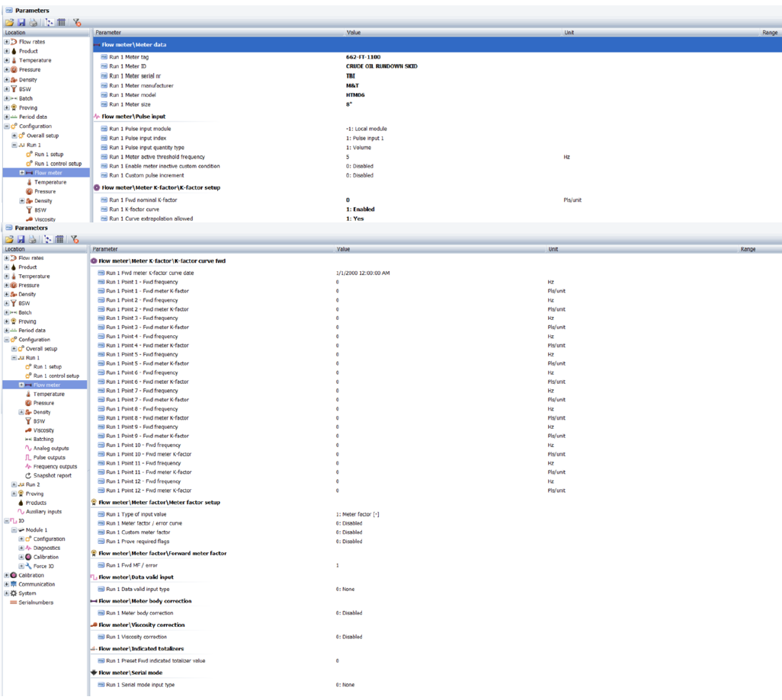Viewport: 782px width, 700px height.
Task: Collapse the IO node
Action: tap(7, 520)
